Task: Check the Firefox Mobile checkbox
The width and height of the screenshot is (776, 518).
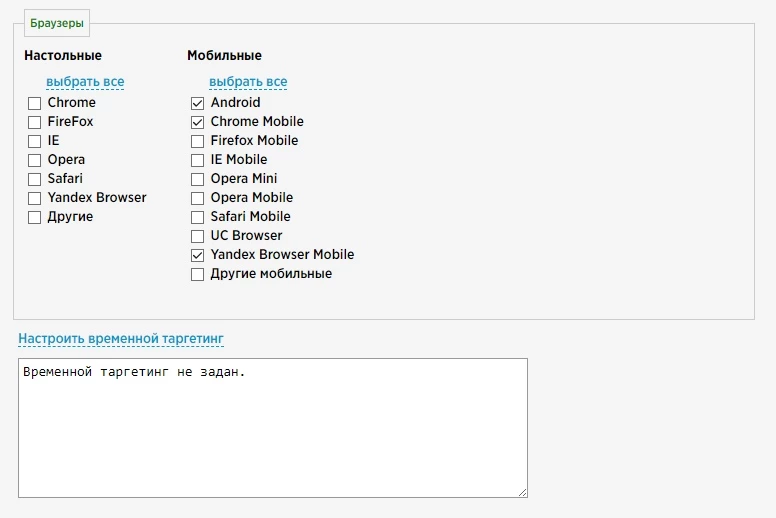Action: coord(197,141)
